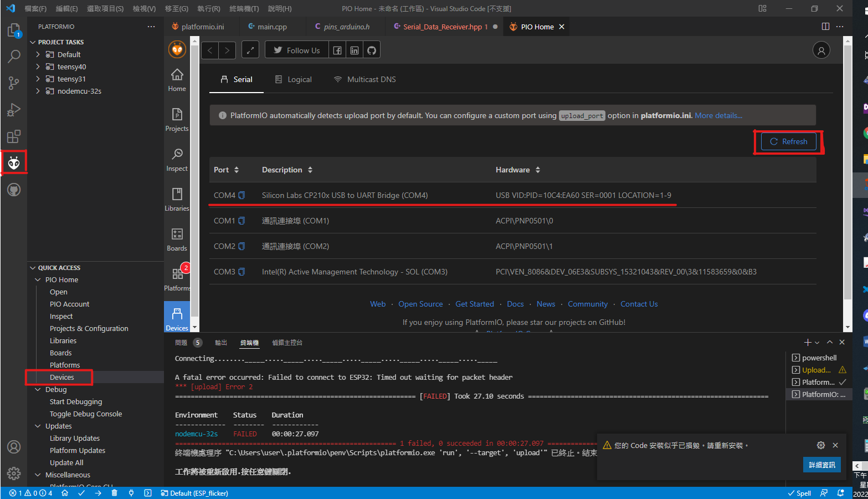Screen dimensions: 868x499
Task: Open the Run and Debug view
Action: 14,110
